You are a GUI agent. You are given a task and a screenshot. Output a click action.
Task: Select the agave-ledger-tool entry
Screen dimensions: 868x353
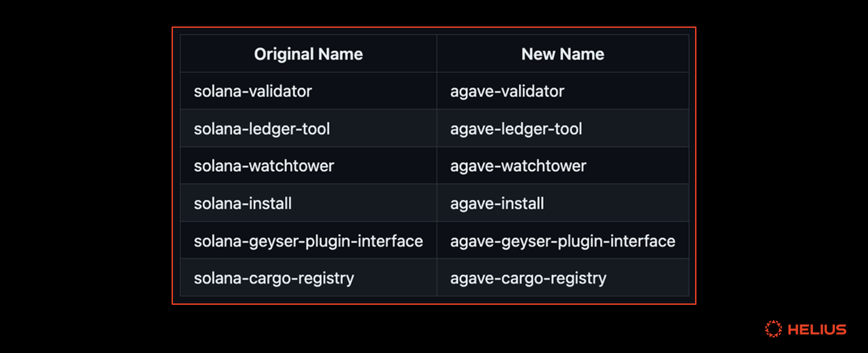tap(516, 128)
